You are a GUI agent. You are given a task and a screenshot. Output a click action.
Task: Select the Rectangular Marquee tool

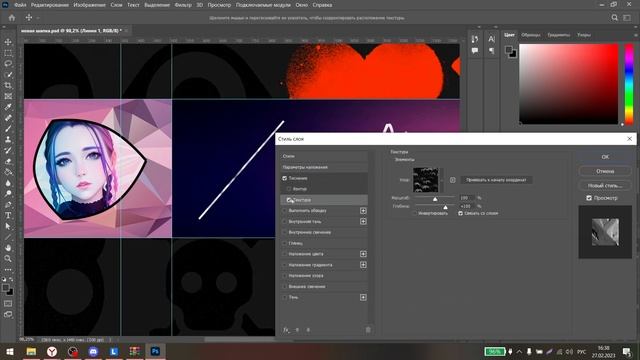click(8, 53)
